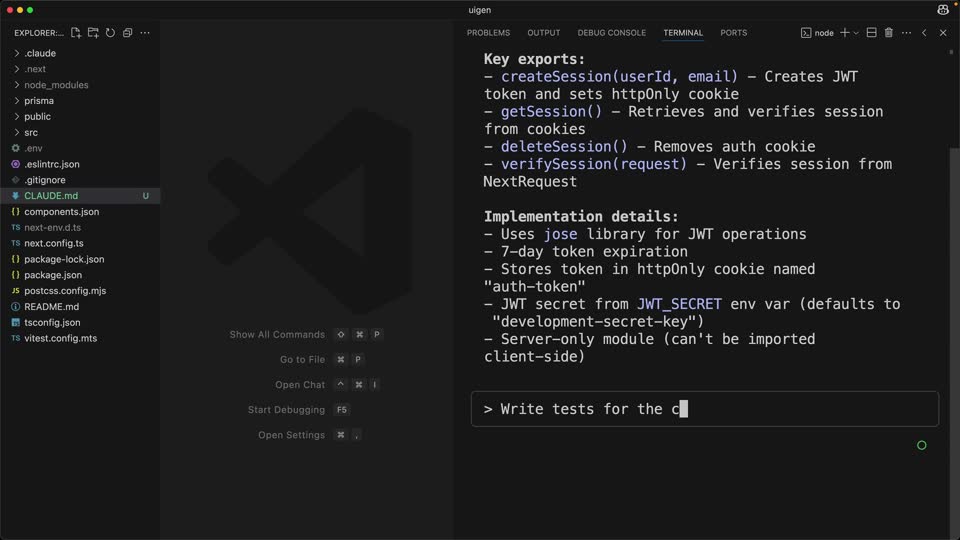Click the Go to File hint
Viewport: 960px width, 540px height.
(322, 360)
